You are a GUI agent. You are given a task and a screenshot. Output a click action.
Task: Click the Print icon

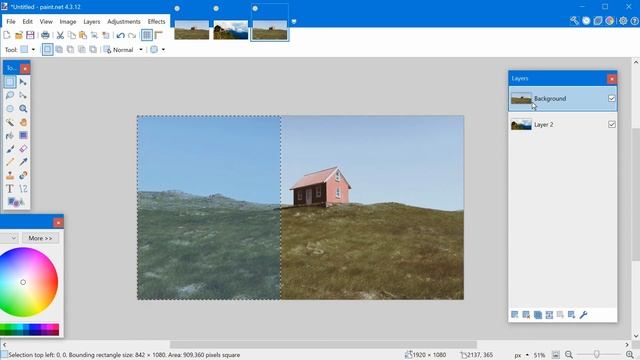point(45,36)
